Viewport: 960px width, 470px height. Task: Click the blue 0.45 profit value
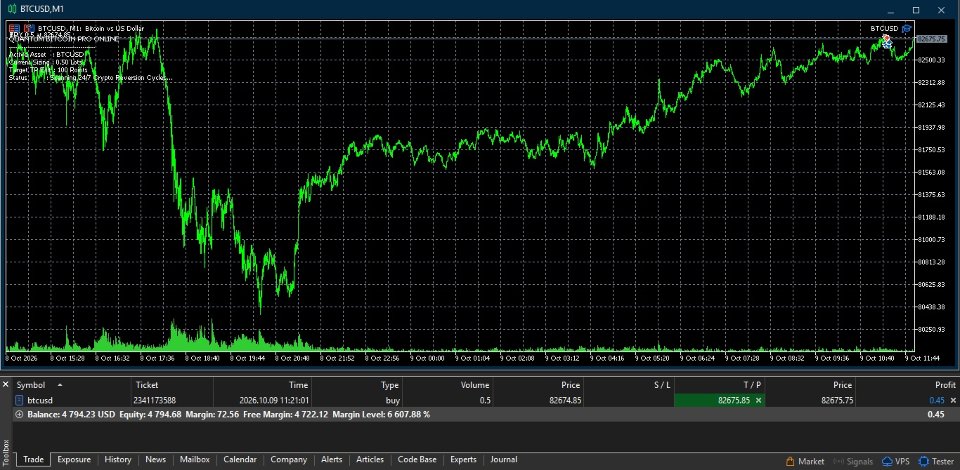936,400
